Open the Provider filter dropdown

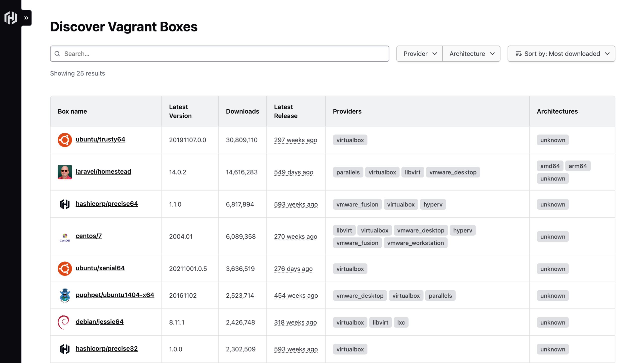point(419,54)
